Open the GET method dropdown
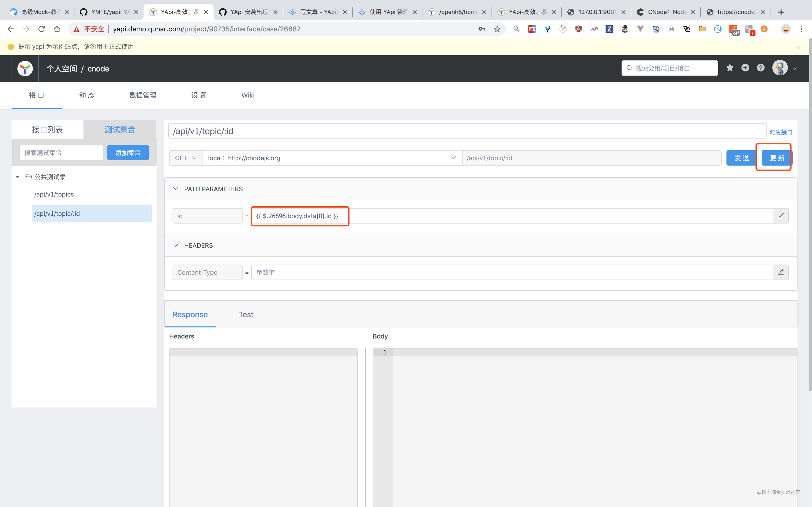Viewport: 812px width, 507px height. [x=186, y=158]
